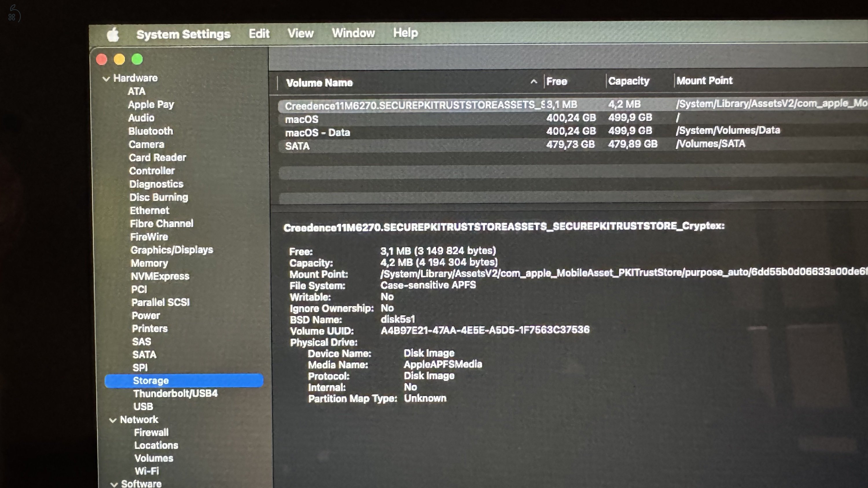Image resolution: width=868 pixels, height=488 pixels.
Task: Open the Apple menu
Action: point(113,34)
